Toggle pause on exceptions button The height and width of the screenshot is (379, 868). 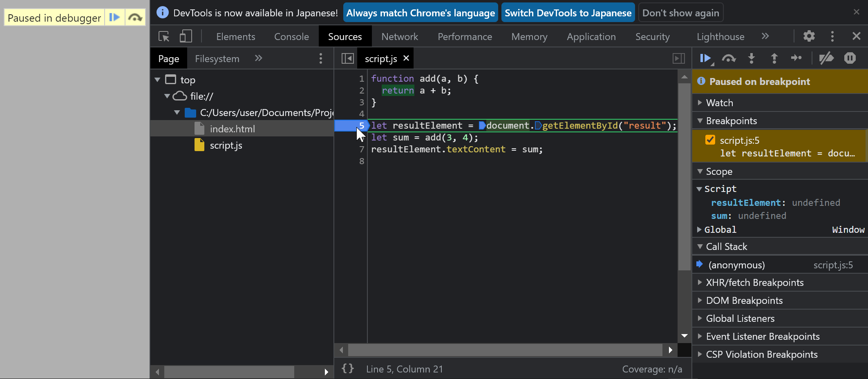[850, 58]
